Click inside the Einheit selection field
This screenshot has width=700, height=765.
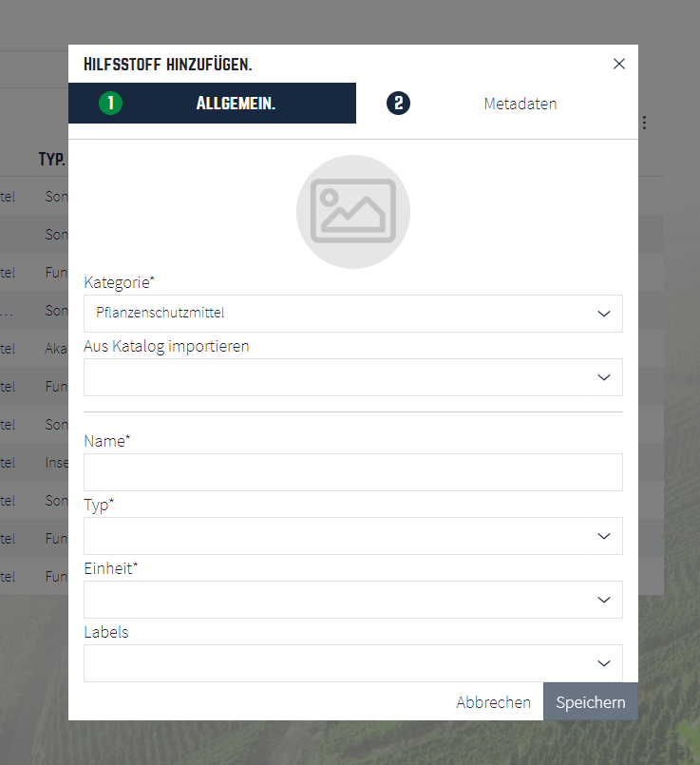click(x=353, y=600)
